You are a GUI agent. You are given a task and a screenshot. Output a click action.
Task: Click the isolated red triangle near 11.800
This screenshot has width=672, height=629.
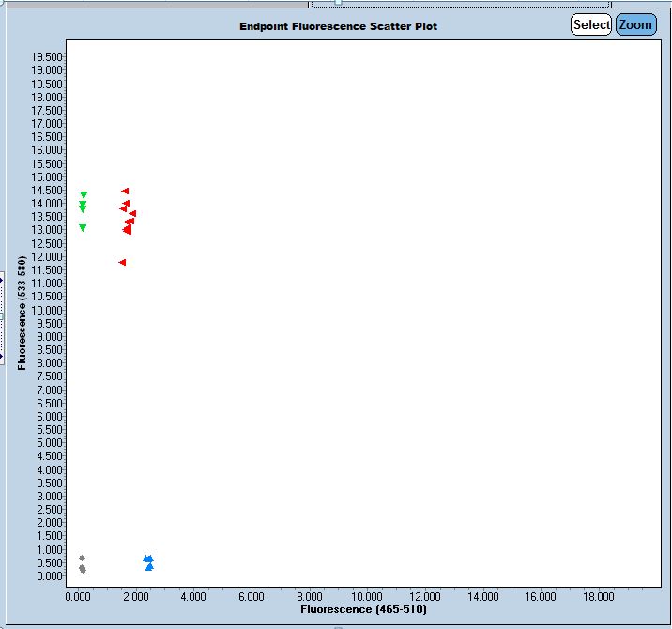(x=122, y=263)
